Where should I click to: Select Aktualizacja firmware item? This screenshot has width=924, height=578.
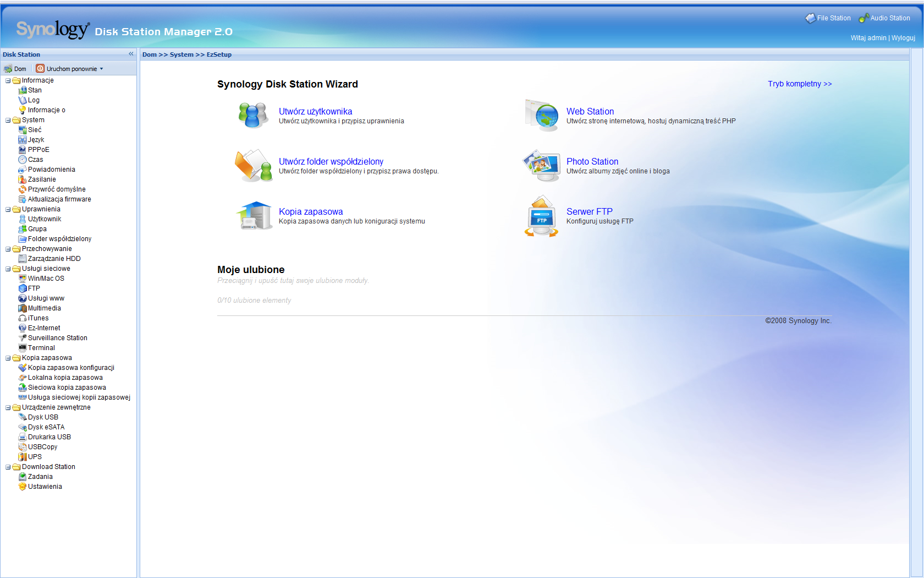tap(59, 199)
